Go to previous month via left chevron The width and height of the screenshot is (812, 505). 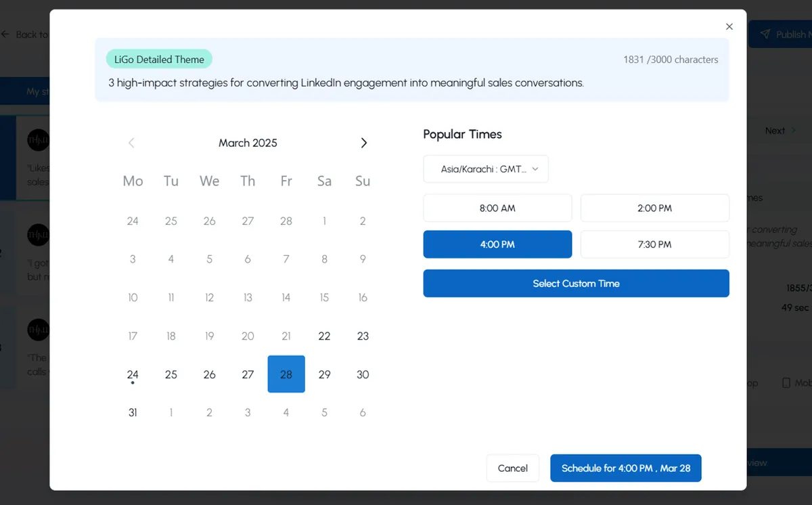pyautogui.click(x=131, y=143)
